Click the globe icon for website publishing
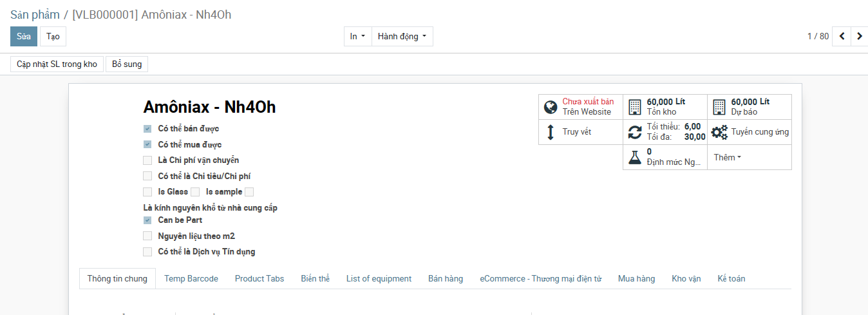The image size is (868, 315). pyautogui.click(x=550, y=107)
